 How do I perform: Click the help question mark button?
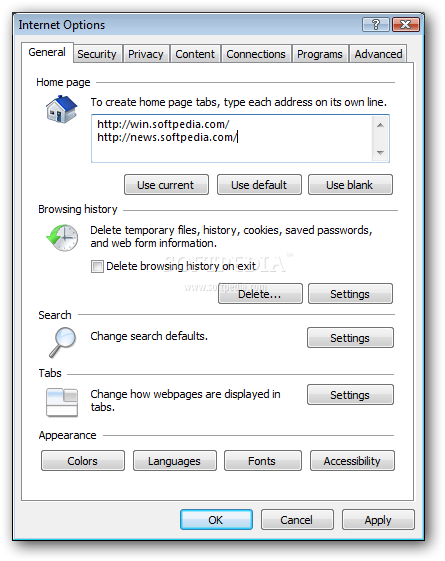tap(376, 25)
